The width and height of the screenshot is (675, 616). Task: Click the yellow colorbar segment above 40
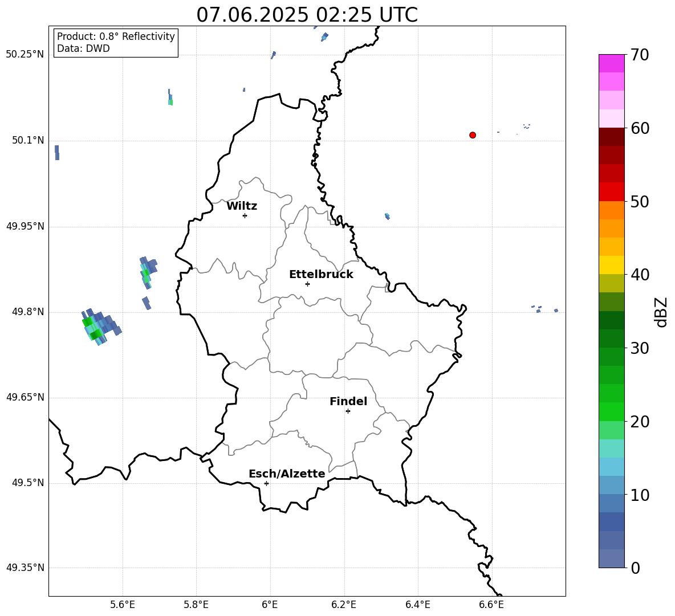[x=611, y=265]
